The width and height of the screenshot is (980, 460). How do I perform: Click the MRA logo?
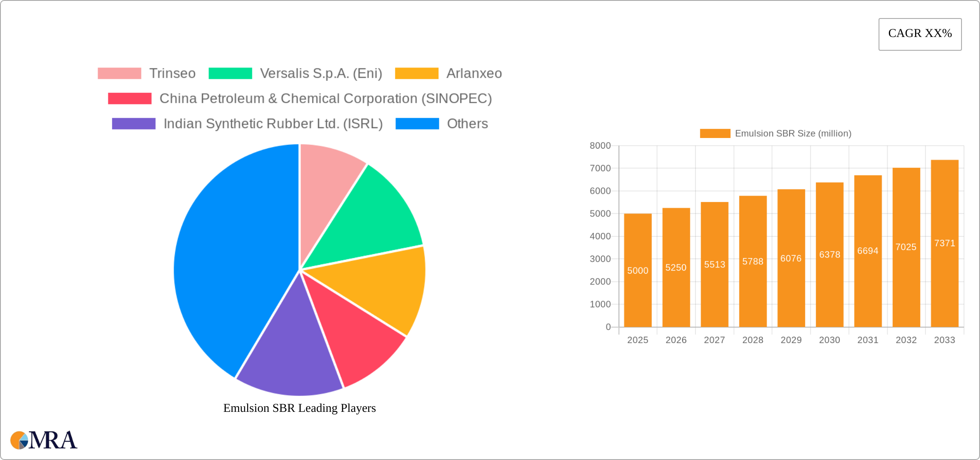click(x=43, y=440)
